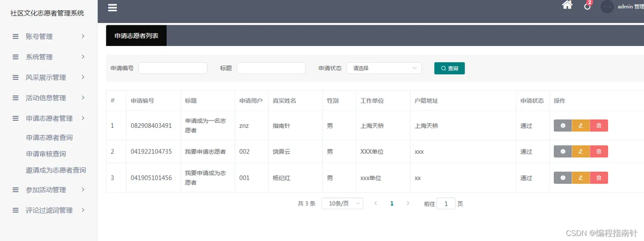Click the list icon beside 申请志愿者管理
Screen dimensions: 644x241
[x=16, y=118]
